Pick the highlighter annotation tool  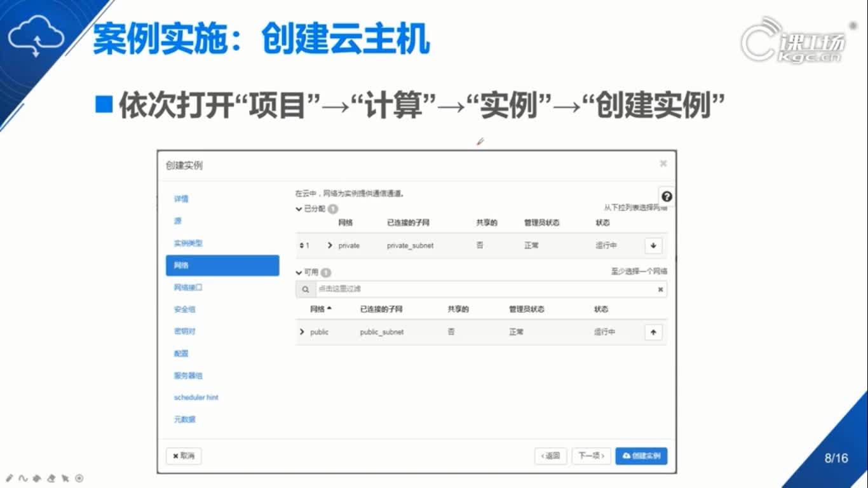coord(37,477)
